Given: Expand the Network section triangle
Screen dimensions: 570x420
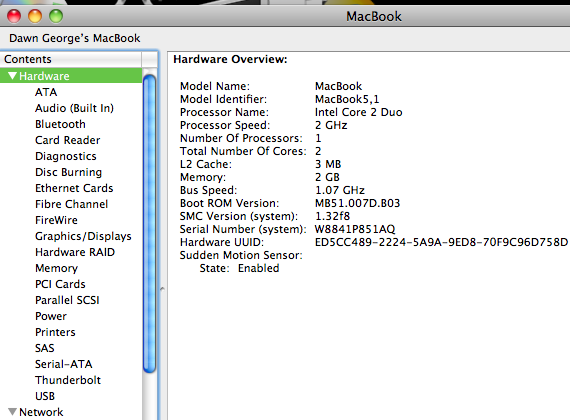Looking at the screenshot, I should (12, 412).
